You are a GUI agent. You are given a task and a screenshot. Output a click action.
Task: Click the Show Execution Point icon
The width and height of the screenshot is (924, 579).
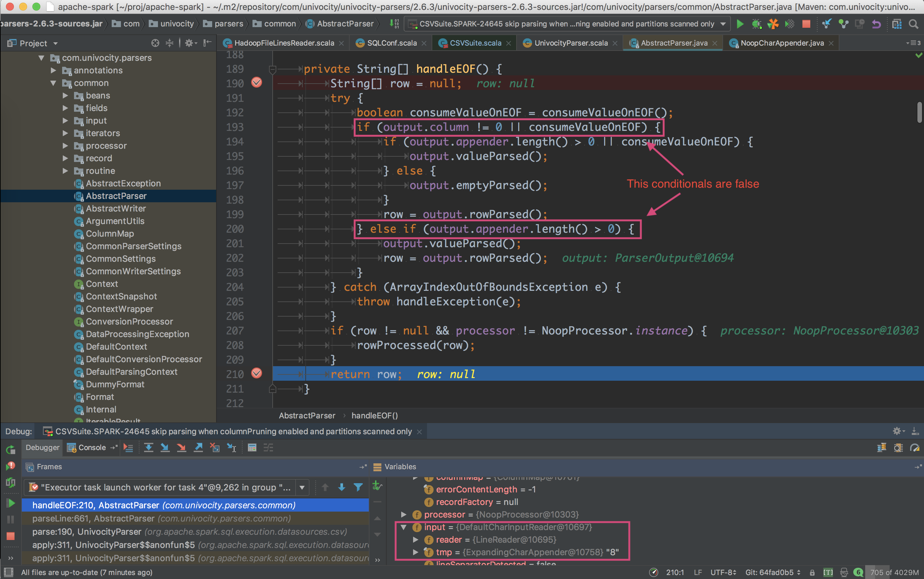pyautogui.click(x=128, y=447)
